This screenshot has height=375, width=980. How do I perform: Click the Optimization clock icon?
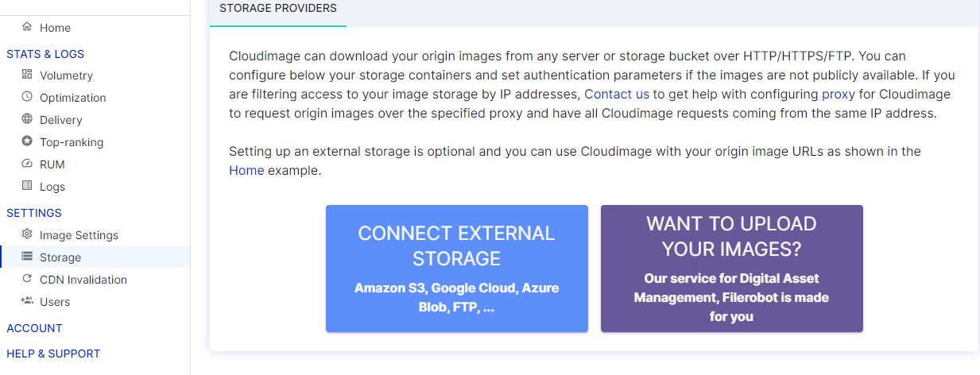[x=28, y=97]
